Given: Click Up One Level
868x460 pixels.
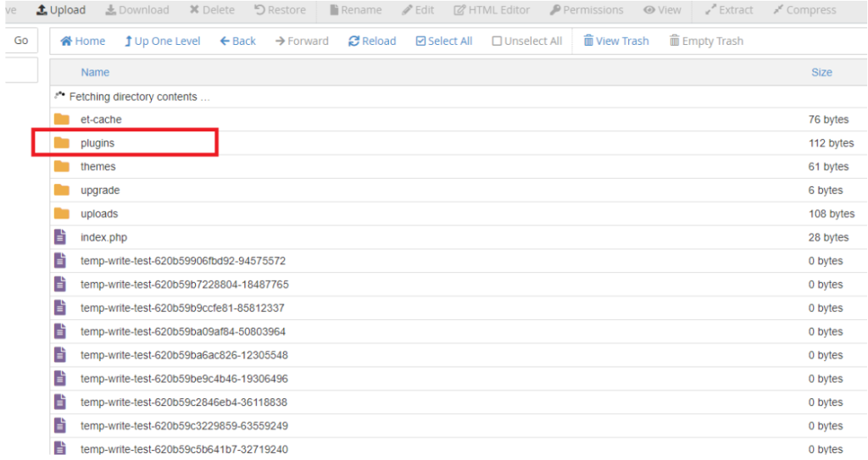Looking at the screenshot, I should [162, 41].
